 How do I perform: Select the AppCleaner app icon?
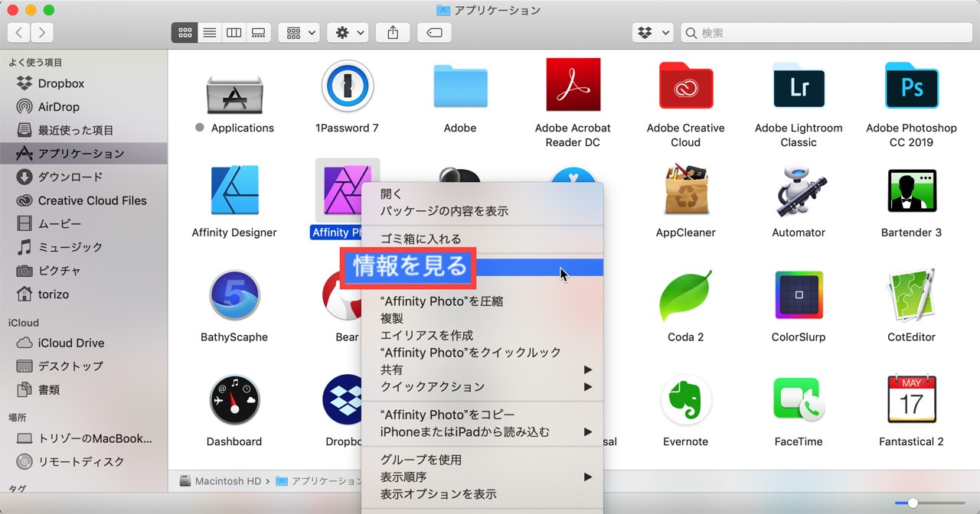(686, 190)
